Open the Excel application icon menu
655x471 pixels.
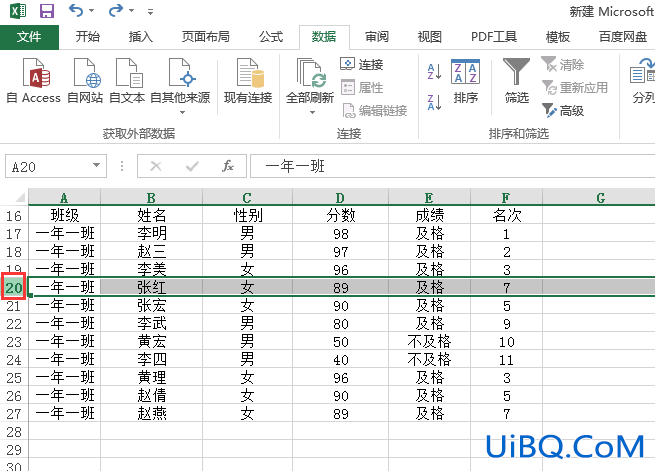point(18,11)
